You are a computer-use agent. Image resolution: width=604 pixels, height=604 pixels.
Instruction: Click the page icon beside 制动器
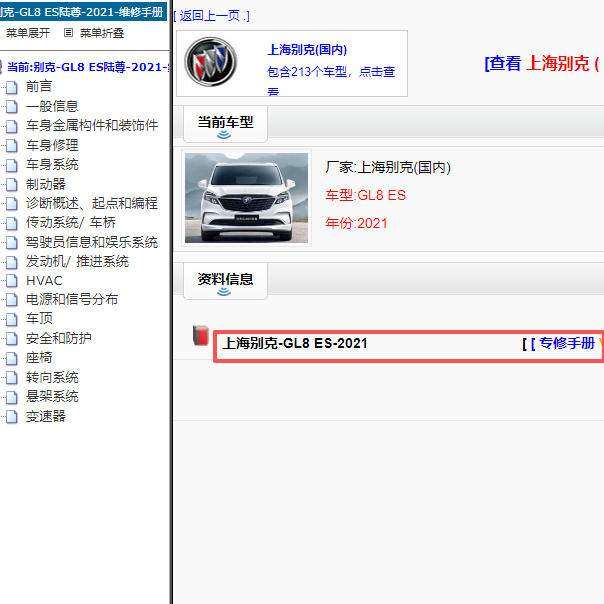(12, 185)
